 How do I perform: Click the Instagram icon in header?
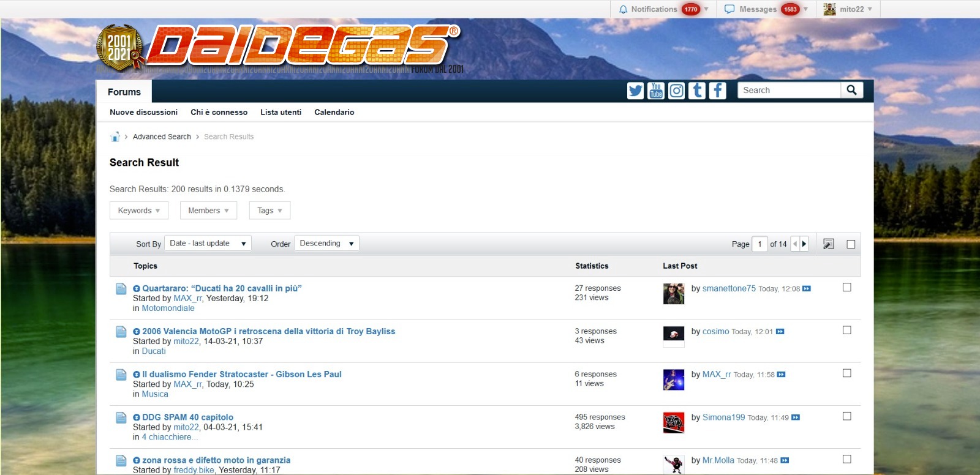tap(676, 91)
